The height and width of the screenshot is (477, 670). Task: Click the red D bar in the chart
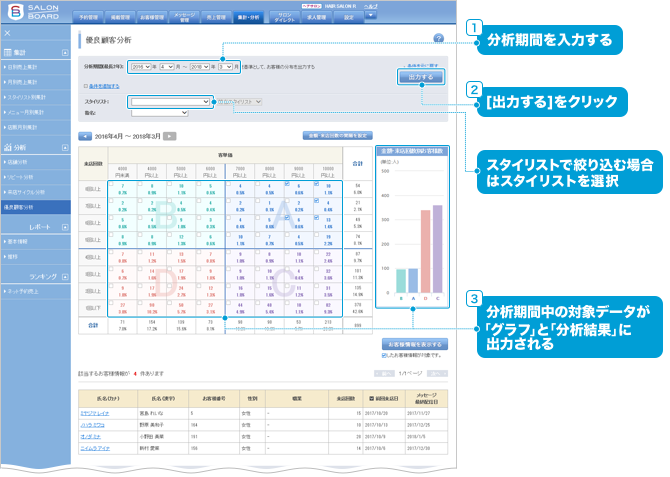click(x=426, y=251)
